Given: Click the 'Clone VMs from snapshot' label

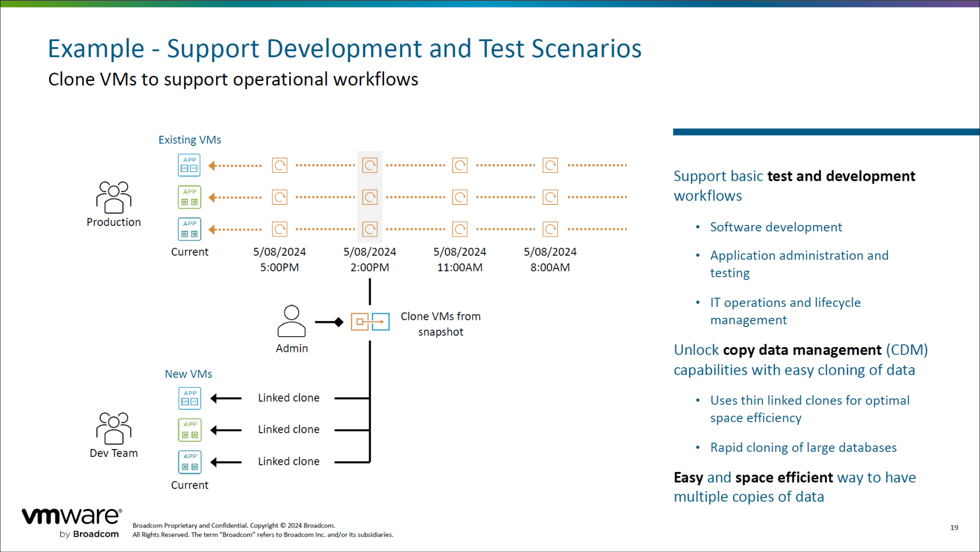Looking at the screenshot, I should (440, 324).
